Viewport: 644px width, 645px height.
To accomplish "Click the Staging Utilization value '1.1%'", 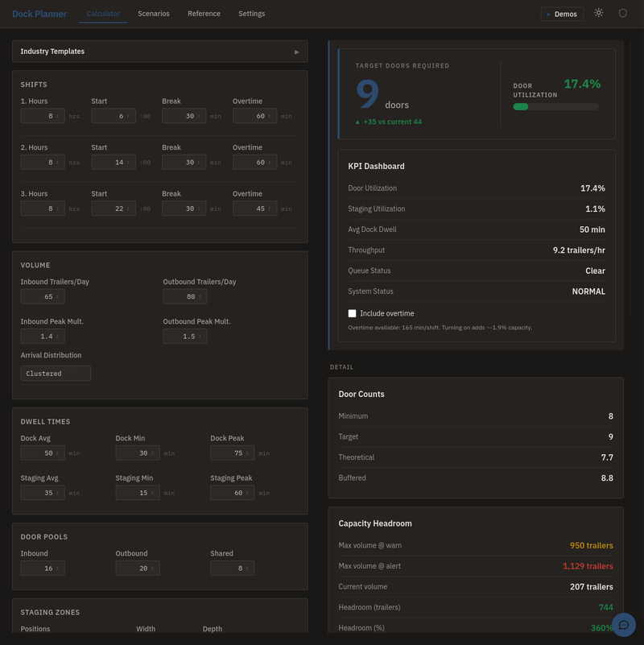I will click(595, 209).
